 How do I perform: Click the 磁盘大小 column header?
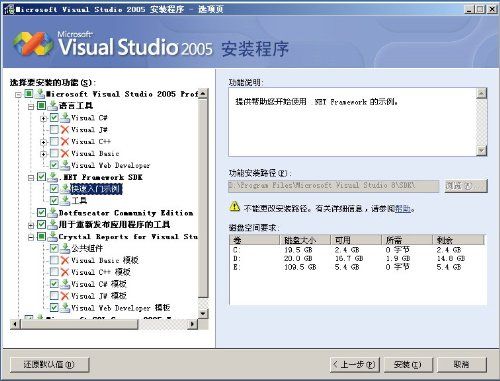304,240
